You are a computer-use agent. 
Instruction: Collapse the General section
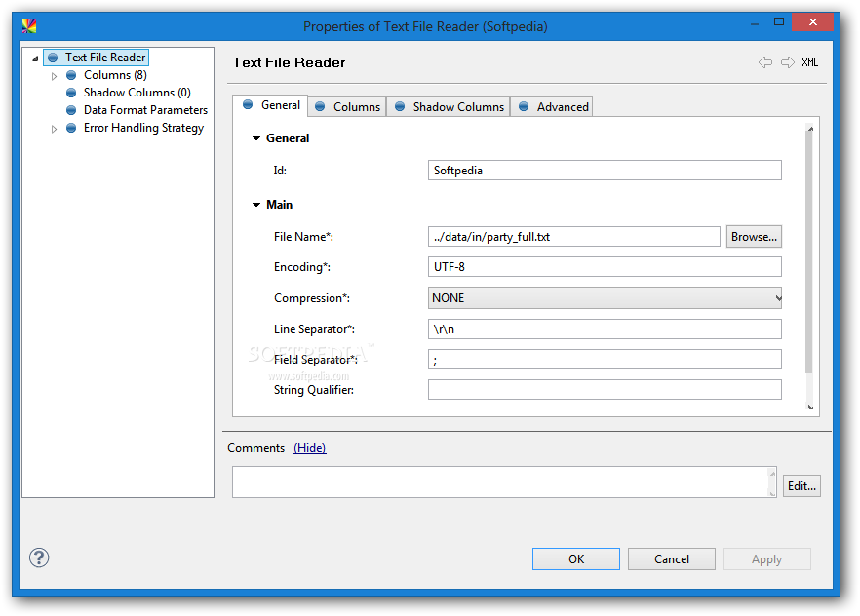click(256, 138)
